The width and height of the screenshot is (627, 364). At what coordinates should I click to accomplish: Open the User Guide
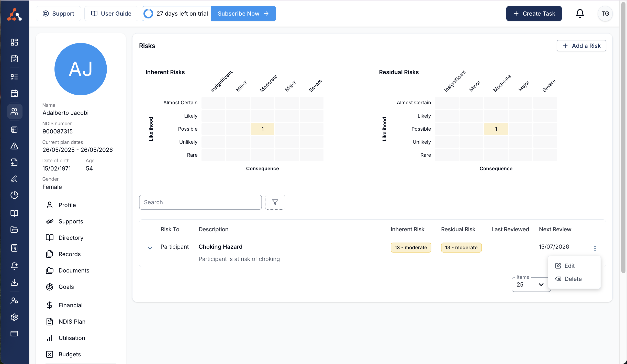(x=111, y=14)
